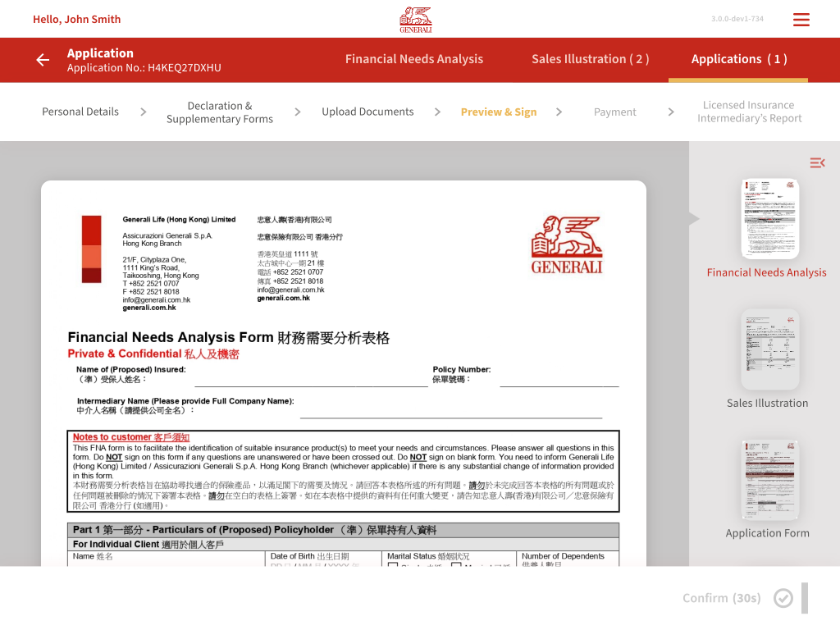
Task: Click the chevron after Upload Documents
Action: tap(437, 112)
